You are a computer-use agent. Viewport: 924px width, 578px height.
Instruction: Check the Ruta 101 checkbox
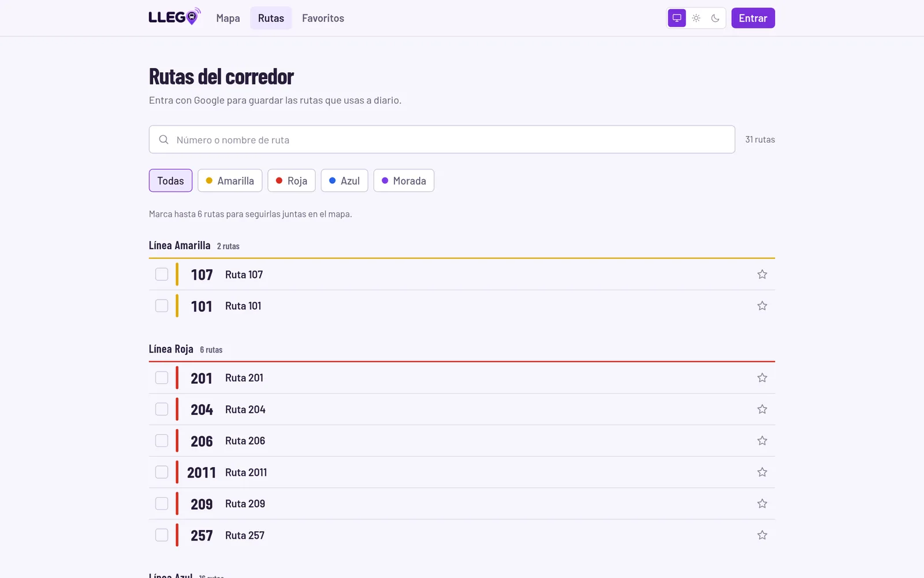(162, 306)
